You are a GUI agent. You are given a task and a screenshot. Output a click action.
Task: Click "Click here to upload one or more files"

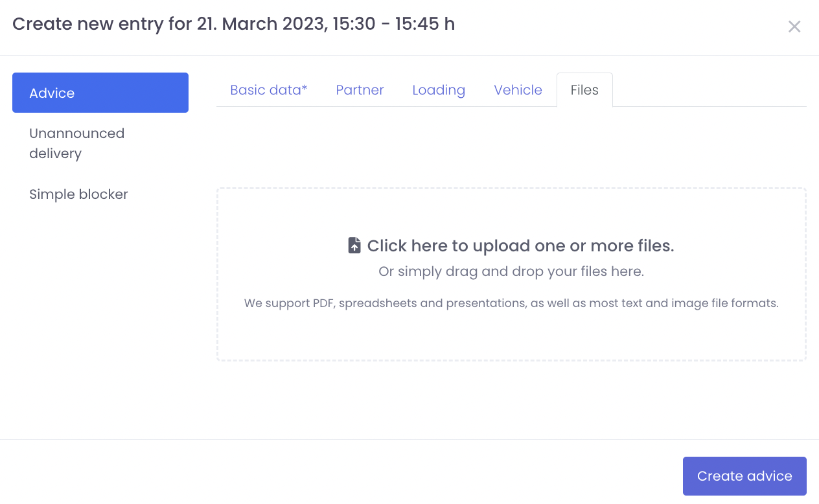pyautogui.click(x=520, y=246)
